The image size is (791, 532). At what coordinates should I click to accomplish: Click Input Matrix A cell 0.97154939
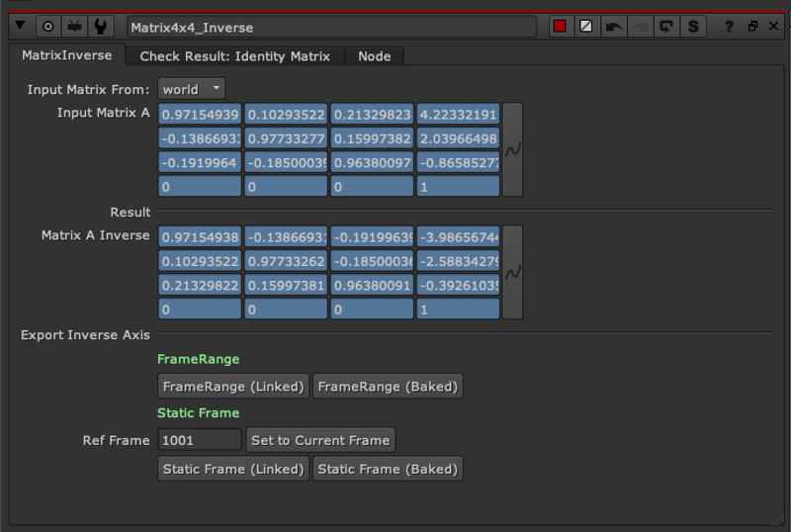(200, 115)
